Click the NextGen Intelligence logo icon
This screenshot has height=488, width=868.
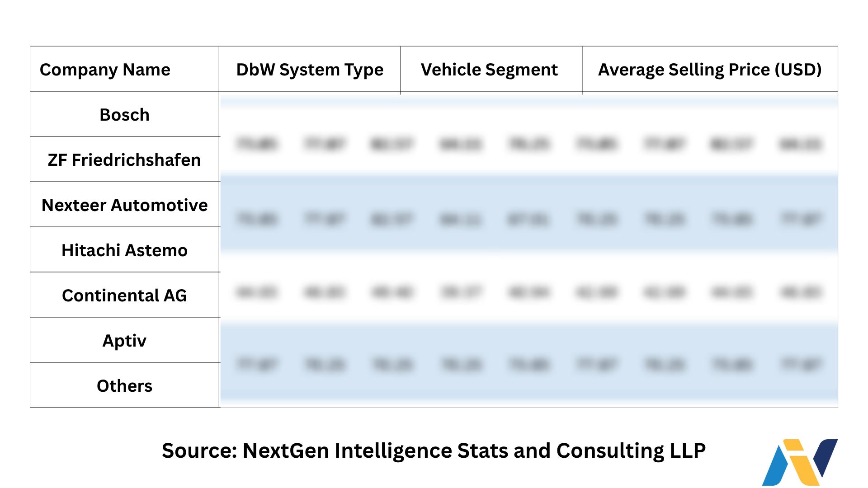coord(799,462)
